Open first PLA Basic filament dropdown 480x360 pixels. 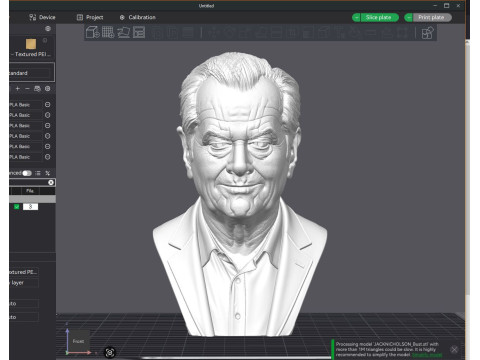(x=26, y=105)
